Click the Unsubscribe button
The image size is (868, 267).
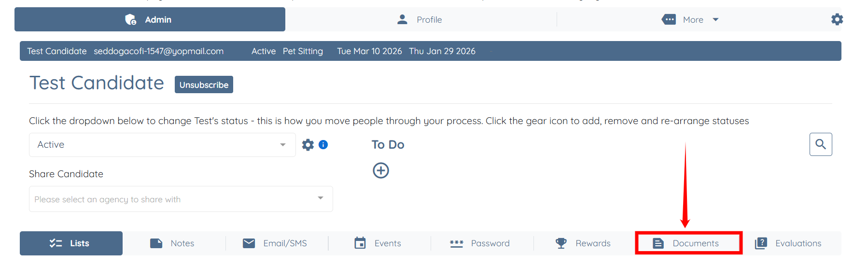click(x=204, y=84)
